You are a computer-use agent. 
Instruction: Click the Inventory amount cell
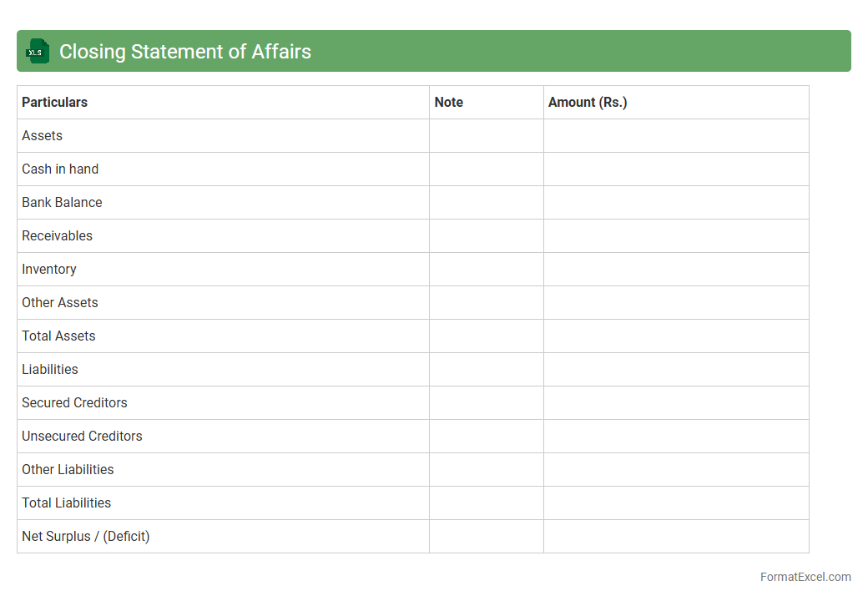[676, 270]
